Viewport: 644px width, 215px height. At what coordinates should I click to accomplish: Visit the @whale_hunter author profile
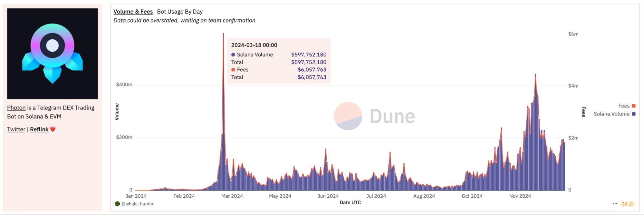pos(137,204)
